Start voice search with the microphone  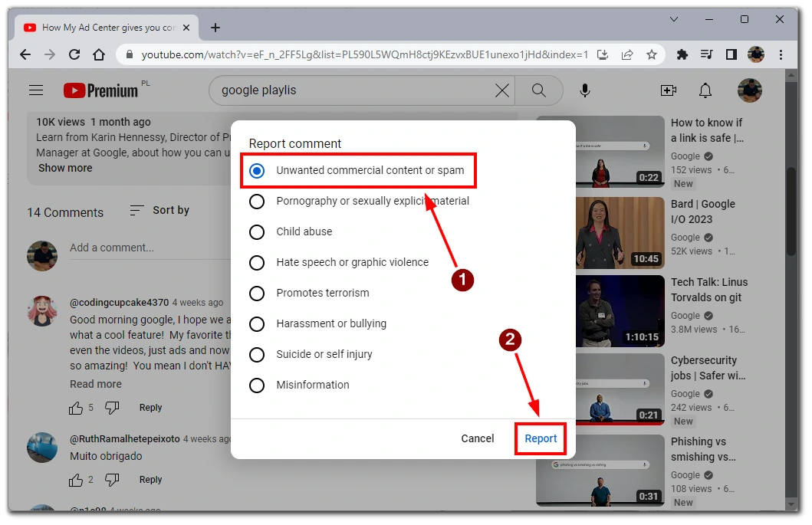[585, 90]
